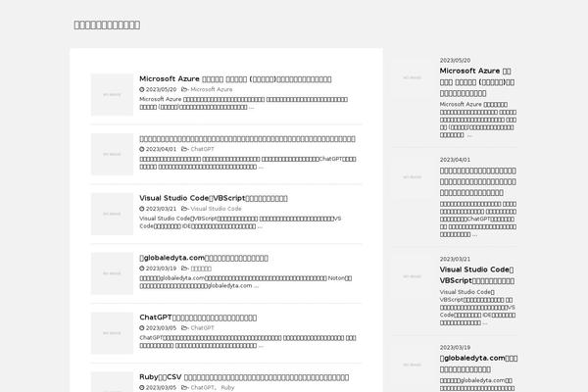Click the sidebar excerpt starting with Visual Studio Code
The width and height of the screenshot is (588, 392).
click(x=478, y=307)
